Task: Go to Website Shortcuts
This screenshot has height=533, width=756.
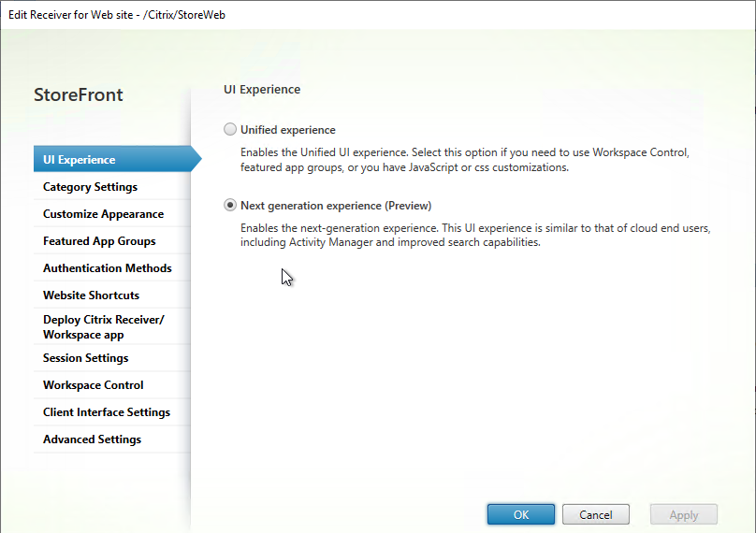Action: (112, 295)
